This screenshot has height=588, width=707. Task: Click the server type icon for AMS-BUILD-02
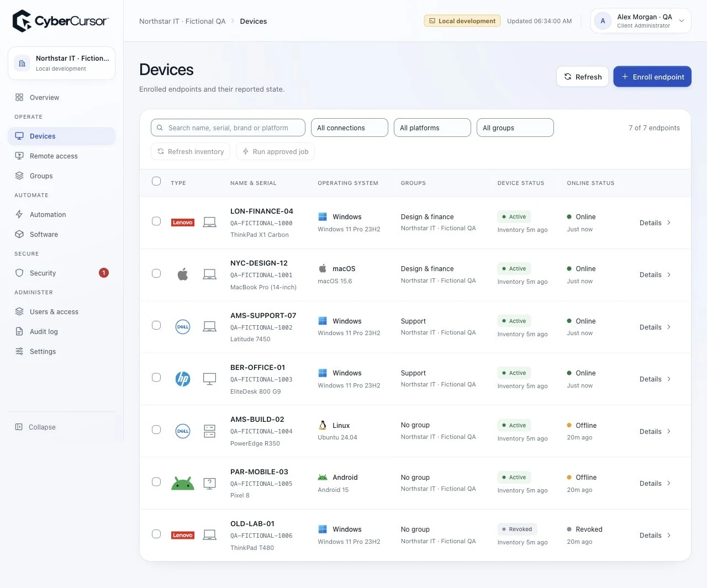(x=209, y=431)
